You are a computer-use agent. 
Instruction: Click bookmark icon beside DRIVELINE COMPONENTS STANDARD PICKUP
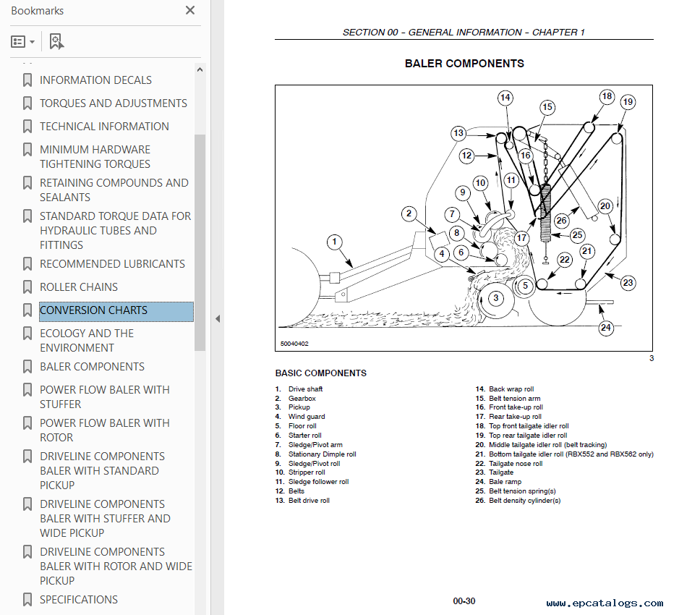(27, 457)
